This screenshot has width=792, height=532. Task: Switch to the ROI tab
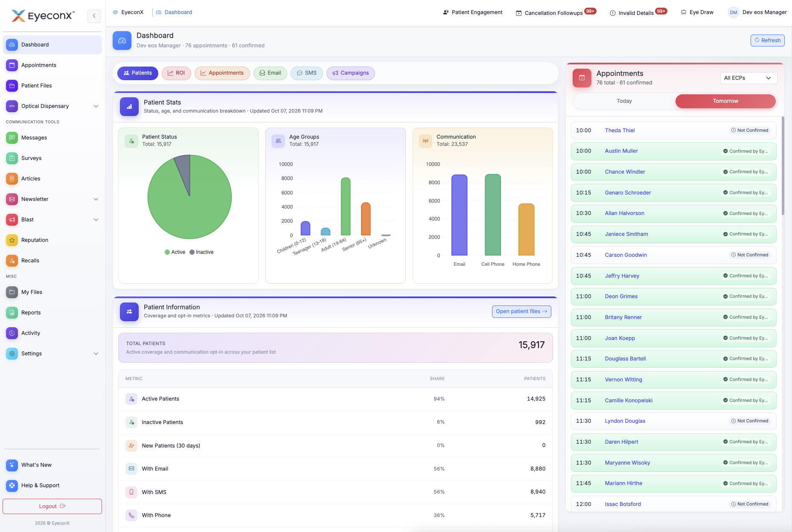click(176, 73)
